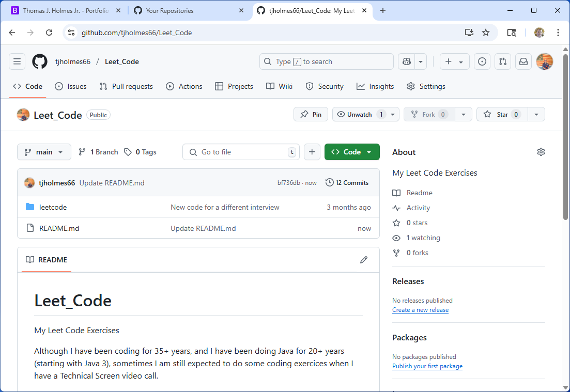Open the Create new plus menu
The image size is (570, 392).
(454, 62)
